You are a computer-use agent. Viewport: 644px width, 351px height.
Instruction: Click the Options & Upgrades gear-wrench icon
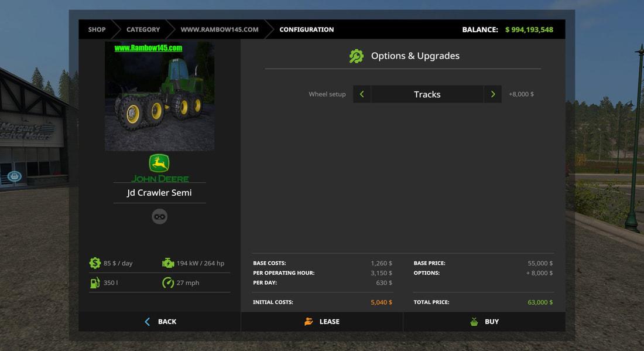356,56
